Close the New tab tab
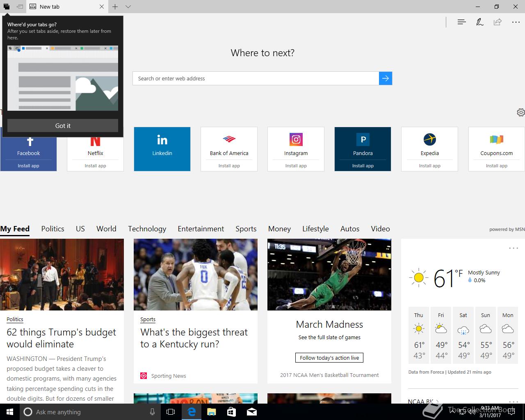 tap(102, 7)
